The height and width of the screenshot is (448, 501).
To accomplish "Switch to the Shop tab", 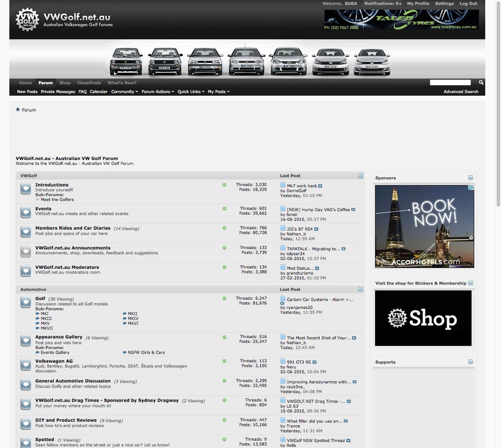I will pyautogui.click(x=65, y=83).
